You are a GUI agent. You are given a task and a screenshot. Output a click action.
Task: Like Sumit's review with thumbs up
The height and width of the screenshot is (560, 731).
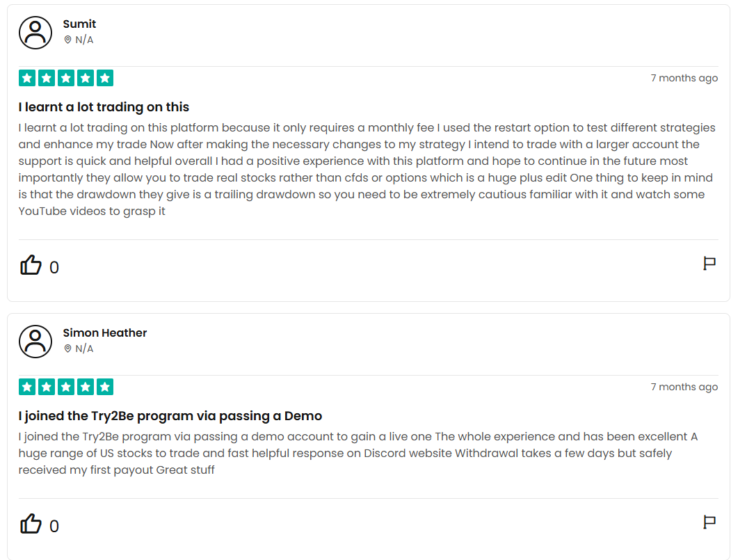point(31,265)
